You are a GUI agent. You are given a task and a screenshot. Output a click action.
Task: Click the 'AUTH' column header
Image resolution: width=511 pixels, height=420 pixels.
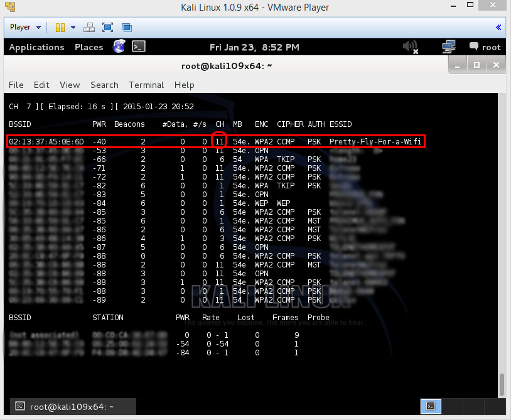316,124
